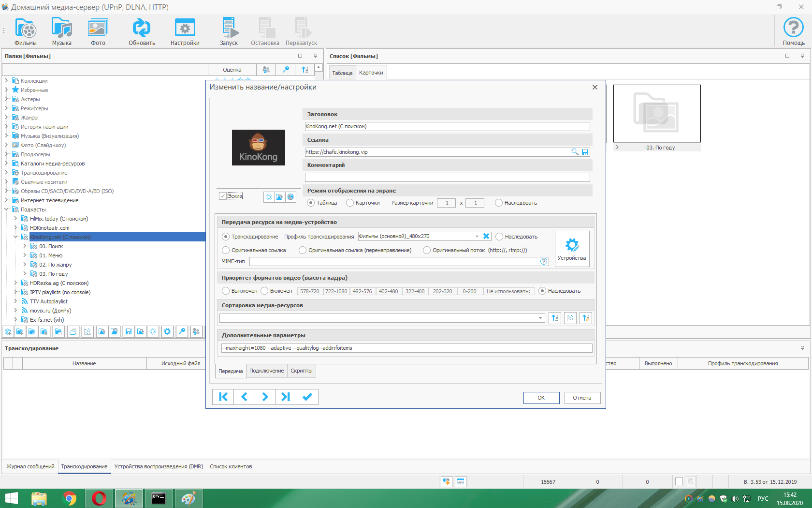Open the Устройства devices button in dialog

coord(572,249)
